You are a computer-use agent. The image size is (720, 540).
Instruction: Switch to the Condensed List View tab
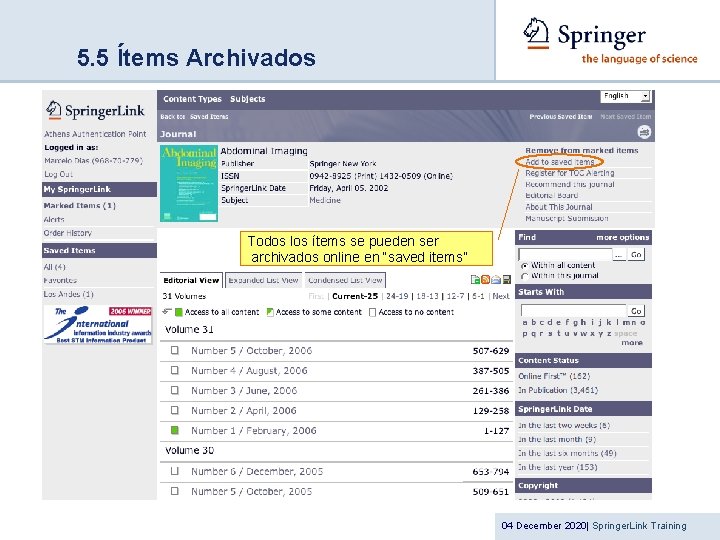click(345, 280)
